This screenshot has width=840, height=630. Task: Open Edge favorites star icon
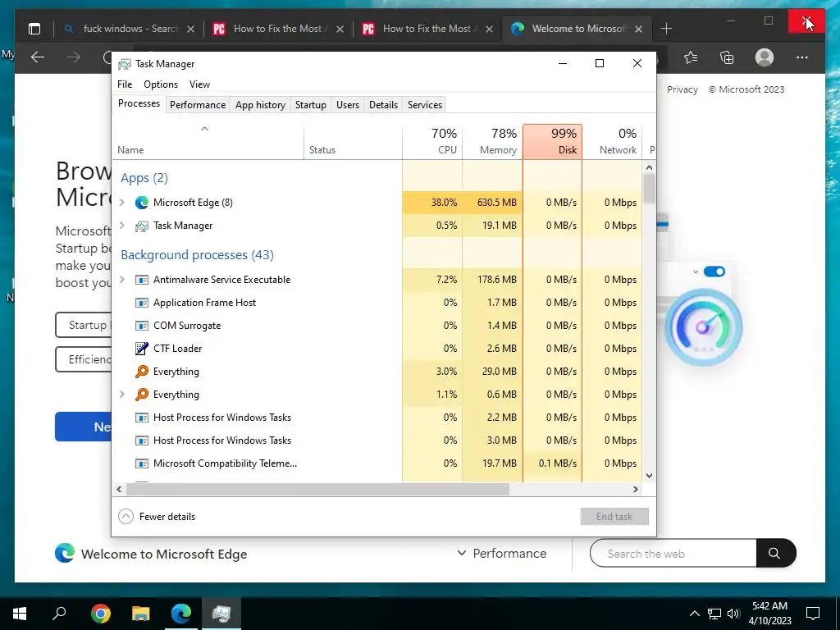pyautogui.click(x=691, y=57)
